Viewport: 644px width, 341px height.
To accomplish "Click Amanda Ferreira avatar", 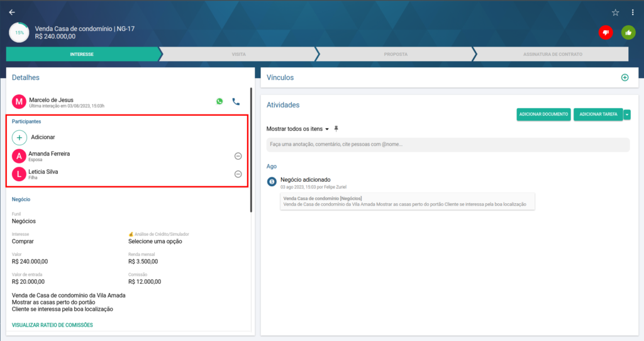I will coord(19,156).
